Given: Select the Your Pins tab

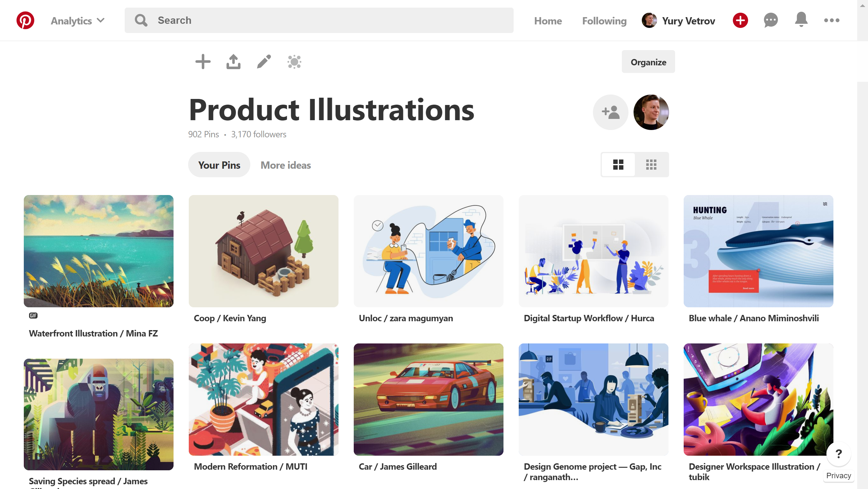Looking at the screenshot, I should pos(219,165).
